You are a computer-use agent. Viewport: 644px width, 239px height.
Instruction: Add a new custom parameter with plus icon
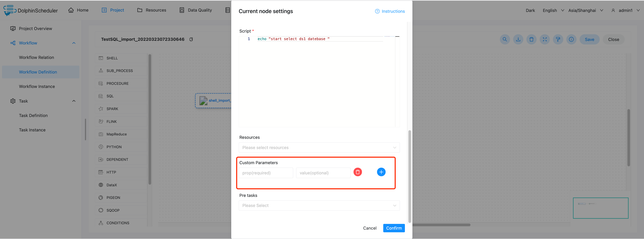381,172
